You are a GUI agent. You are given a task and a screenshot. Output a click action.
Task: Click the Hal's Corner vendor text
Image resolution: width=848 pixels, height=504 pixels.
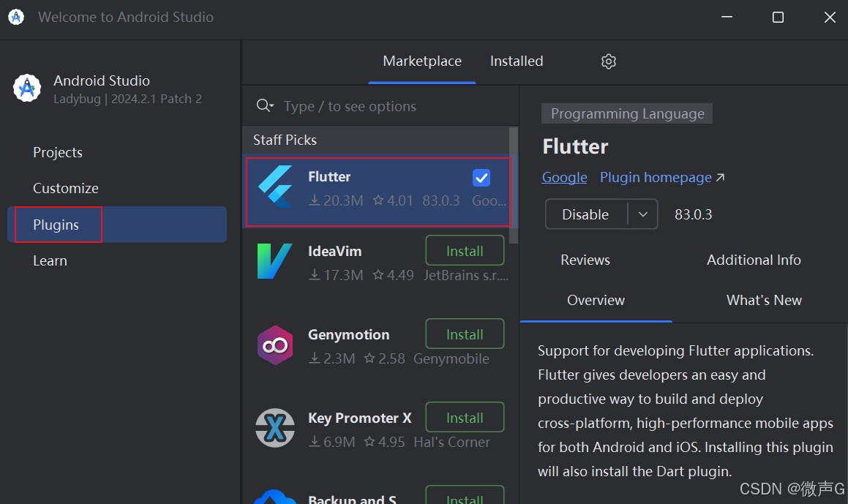click(x=451, y=442)
